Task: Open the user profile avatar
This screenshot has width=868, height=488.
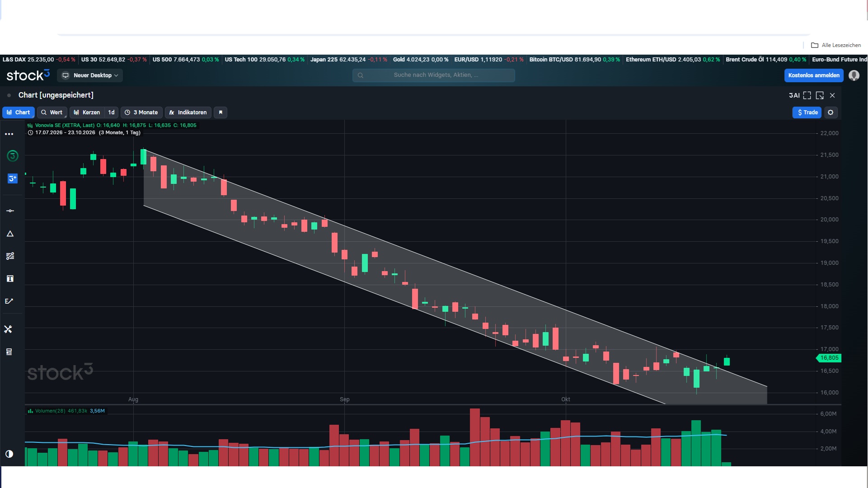Action: coord(854,75)
